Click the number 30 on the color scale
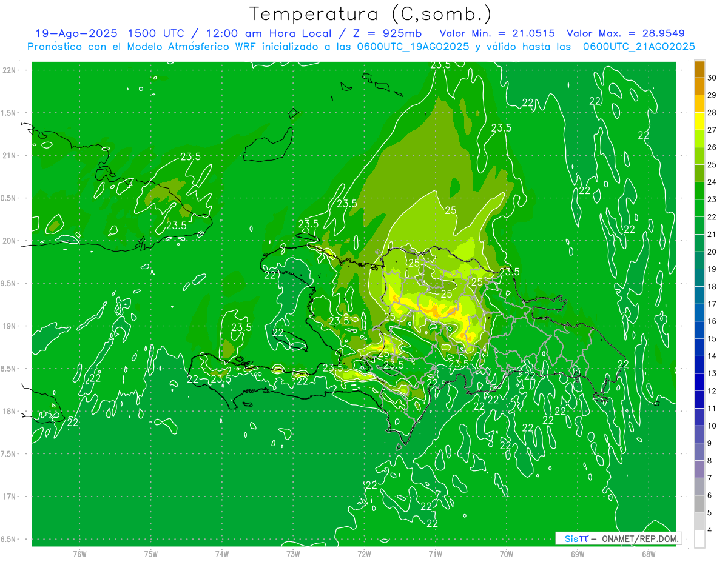The image size is (728, 562). (712, 78)
